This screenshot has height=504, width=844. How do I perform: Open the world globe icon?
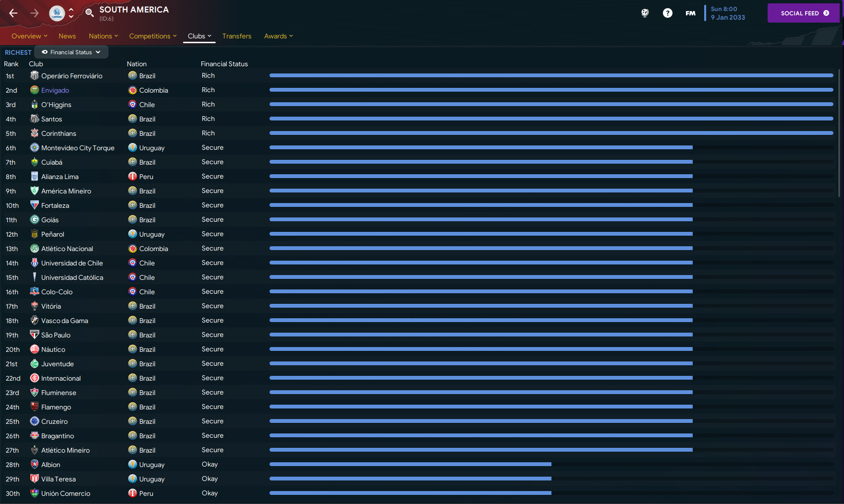point(645,13)
